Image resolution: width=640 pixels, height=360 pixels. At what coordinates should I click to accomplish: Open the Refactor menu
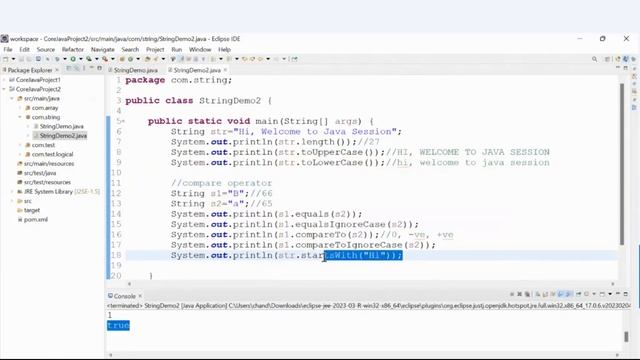[73, 49]
